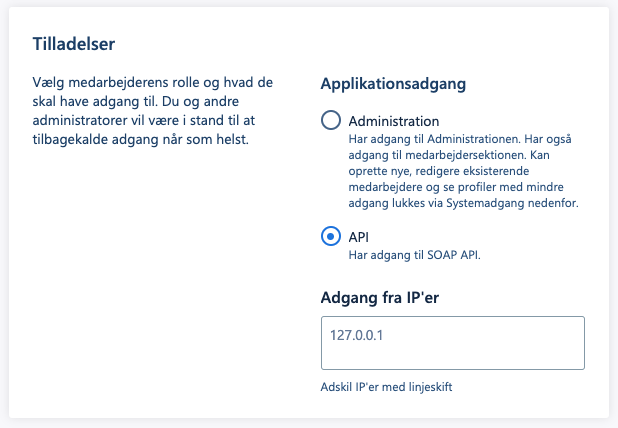Image resolution: width=618 pixels, height=428 pixels.
Task: Click the 'Tilladelser' section heading
Action: 76,44
